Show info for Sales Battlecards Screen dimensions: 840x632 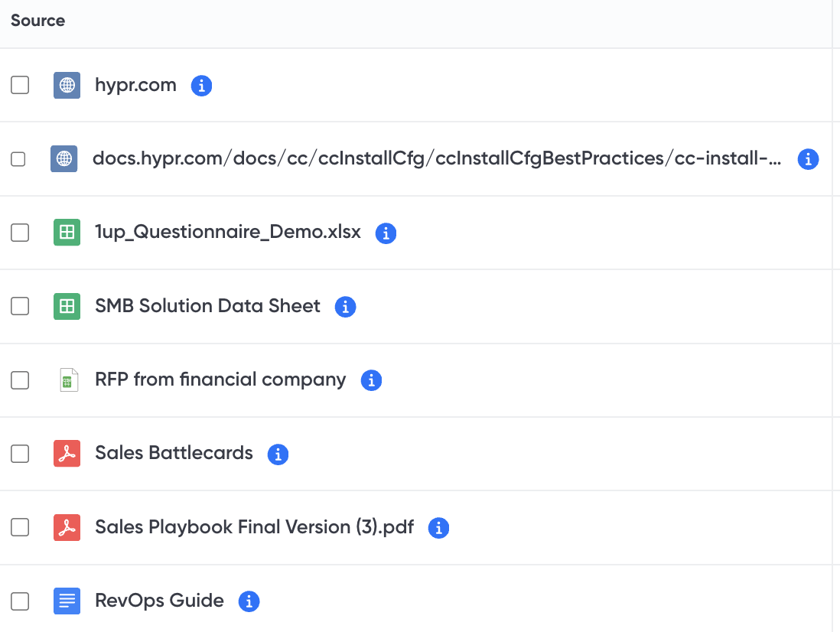click(x=278, y=454)
